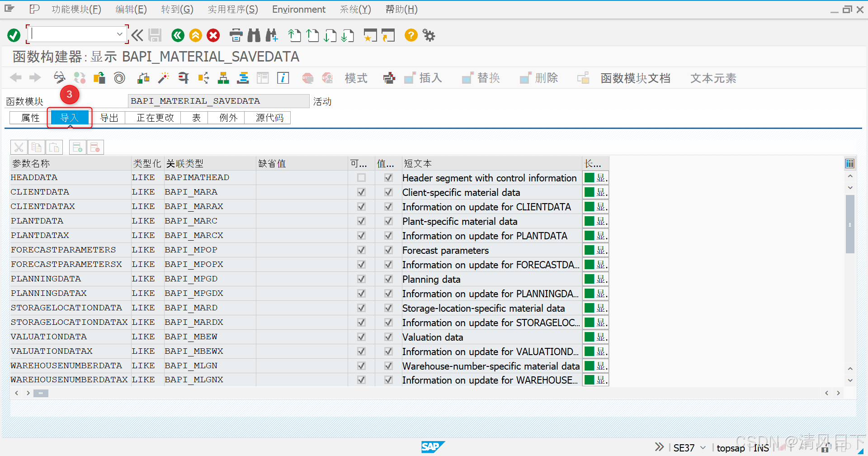This screenshot has height=456, width=868.
Task: Click the Delete Row icon
Action: pos(95,147)
